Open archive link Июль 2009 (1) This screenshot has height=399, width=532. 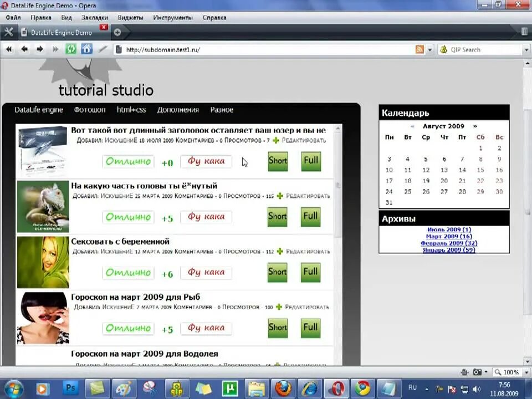click(x=449, y=229)
